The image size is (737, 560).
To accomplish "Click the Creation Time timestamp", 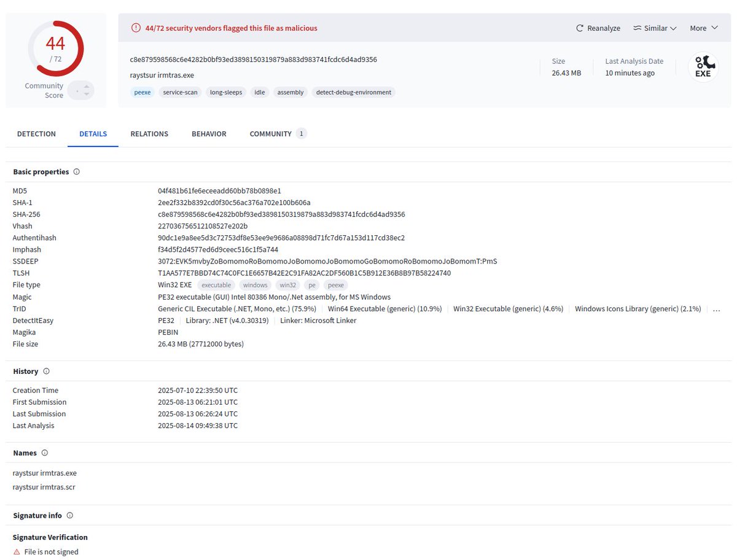I will [x=198, y=391].
